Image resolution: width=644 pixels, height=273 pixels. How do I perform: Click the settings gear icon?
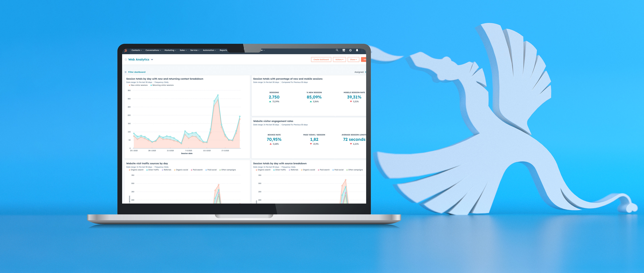(351, 50)
